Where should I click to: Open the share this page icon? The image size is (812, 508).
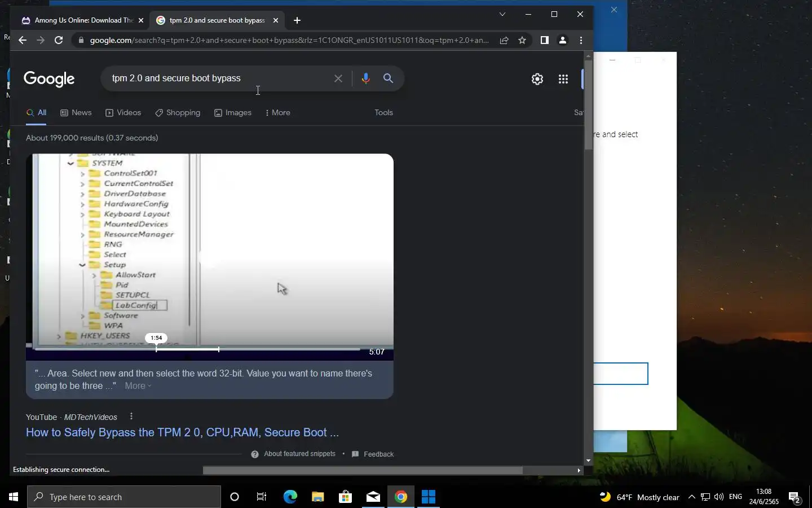pos(504,40)
